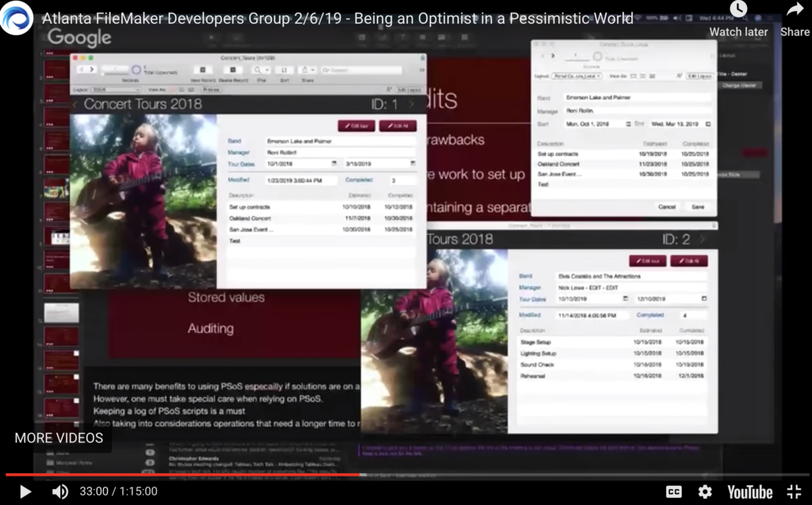Screen dimensions: 812x505
Task: Select the Delete Record icon
Action: coord(232,70)
